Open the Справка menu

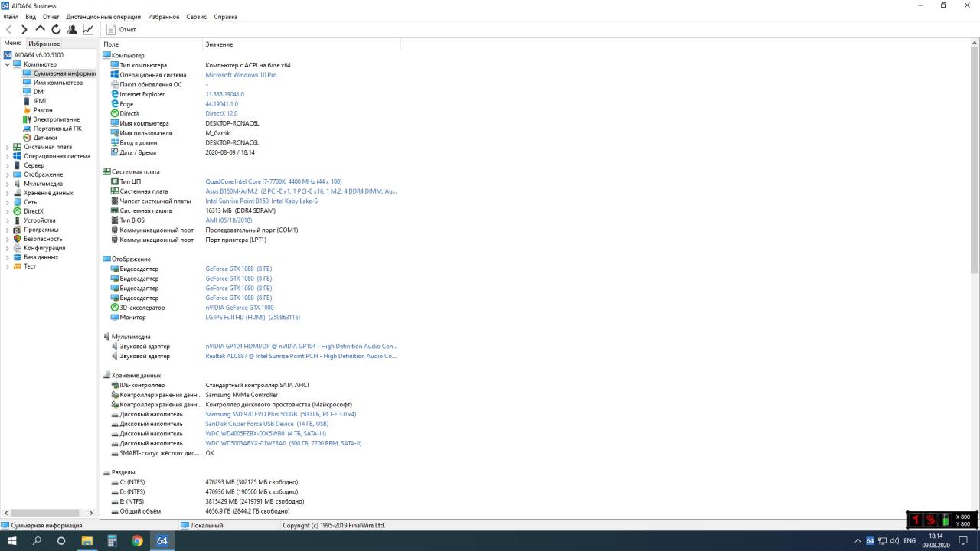click(225, 17)
